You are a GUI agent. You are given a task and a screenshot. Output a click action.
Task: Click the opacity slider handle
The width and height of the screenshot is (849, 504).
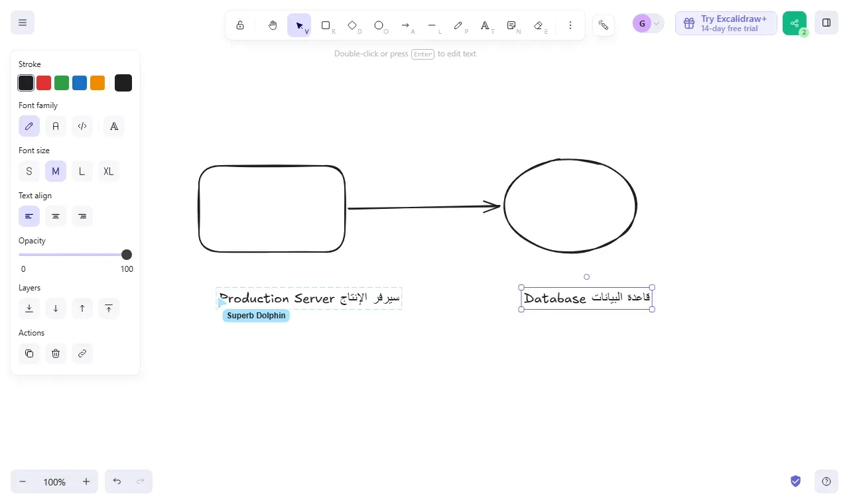point(127,255)
